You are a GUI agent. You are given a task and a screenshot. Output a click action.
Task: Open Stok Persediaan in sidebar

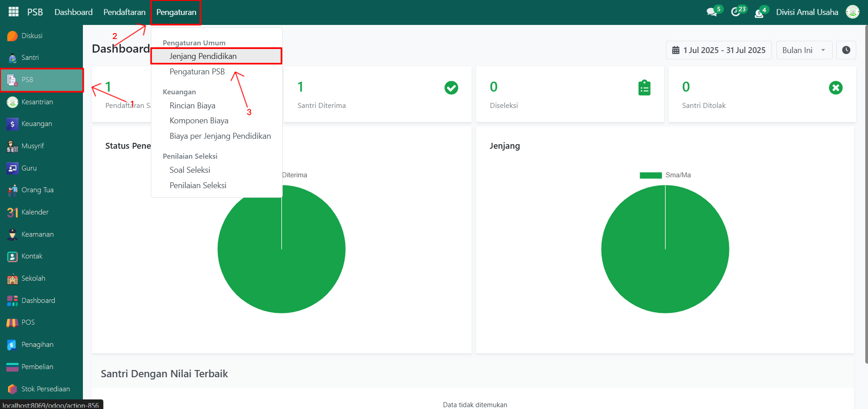tap(13, 389)
